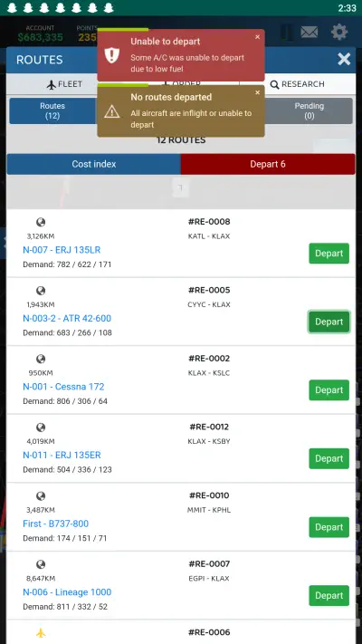Depart the N-007 ERJ 135LR route
362x644 pixels.
click(x=329, y=254)
